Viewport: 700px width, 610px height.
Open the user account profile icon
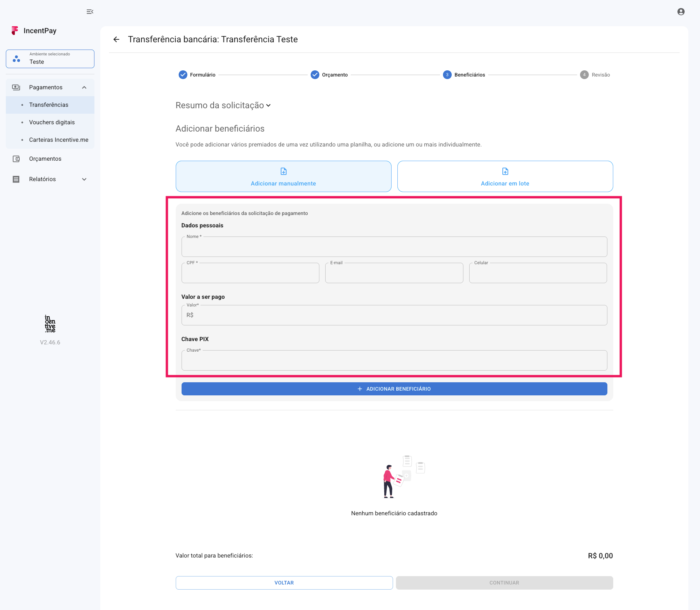681,12
